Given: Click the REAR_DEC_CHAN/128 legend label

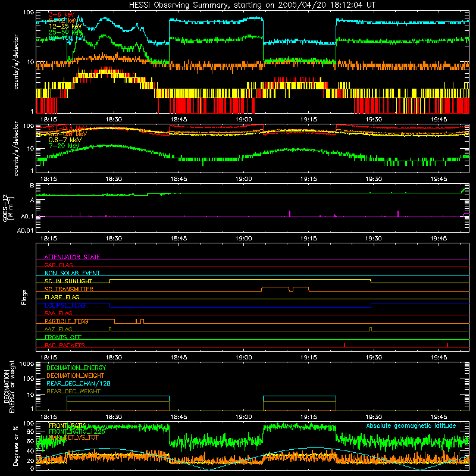Looking at the screenshot, I should pos(79,384).
